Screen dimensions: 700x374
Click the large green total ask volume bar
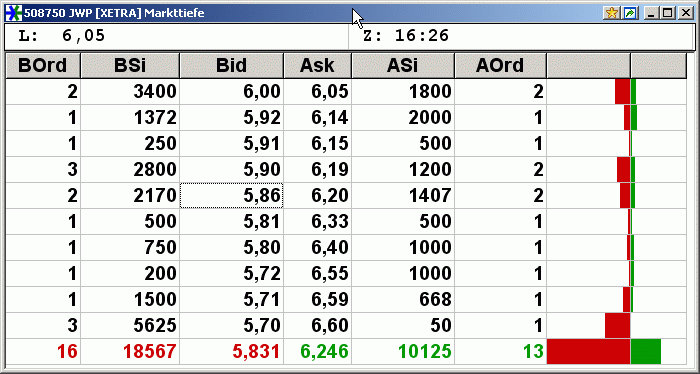tap(646, 351)
